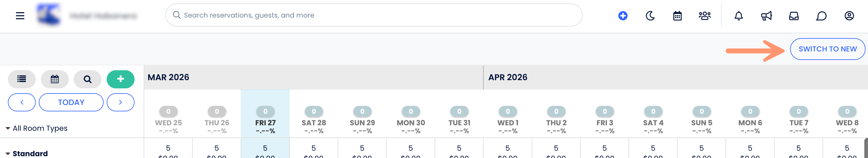Go to previous dates with left chevron

point(22,102)
